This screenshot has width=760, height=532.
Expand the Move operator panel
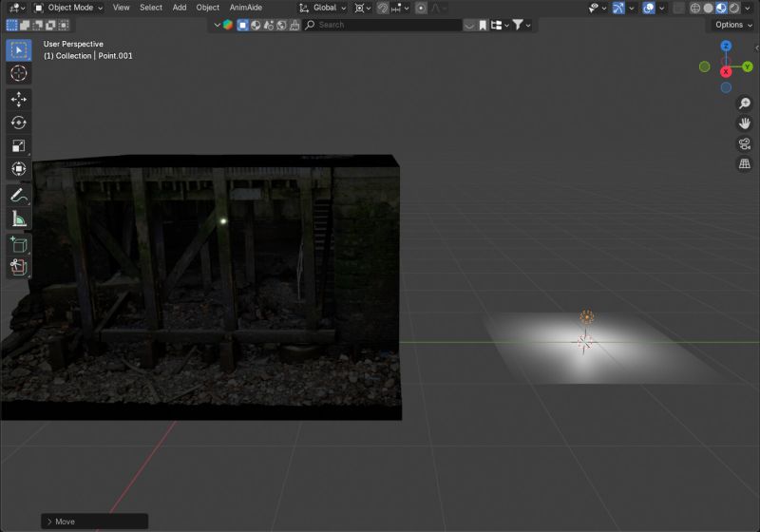[94, 522]
